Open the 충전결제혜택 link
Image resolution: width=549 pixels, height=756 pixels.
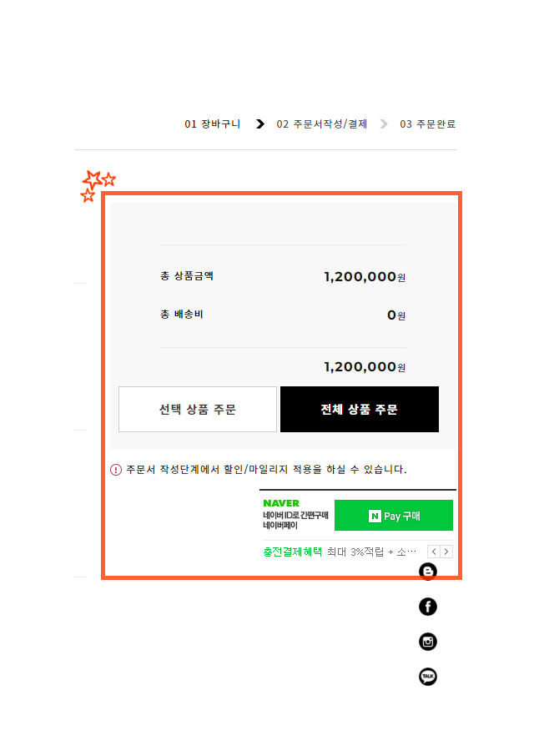pos(292,552)
